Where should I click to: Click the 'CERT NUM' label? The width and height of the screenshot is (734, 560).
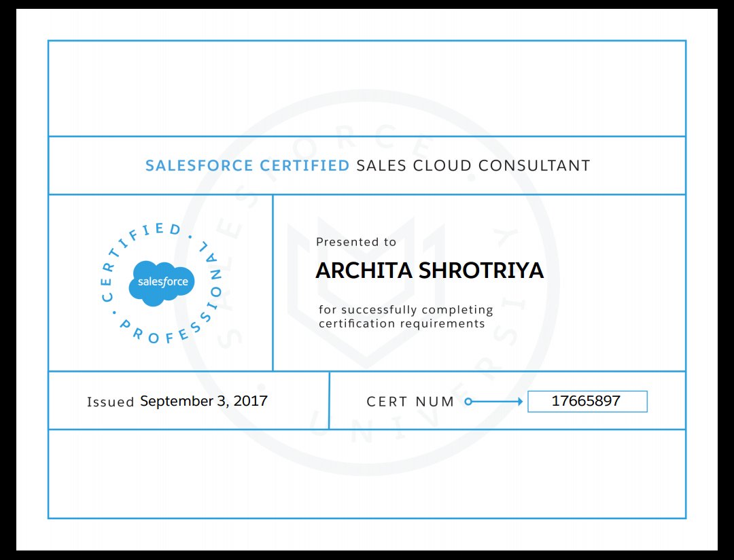click(x=410, y=402)
